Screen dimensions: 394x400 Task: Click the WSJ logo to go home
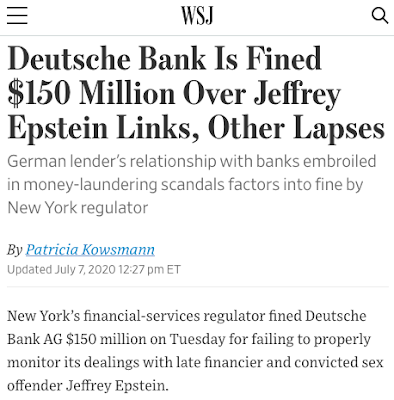(x=197, y=16)
